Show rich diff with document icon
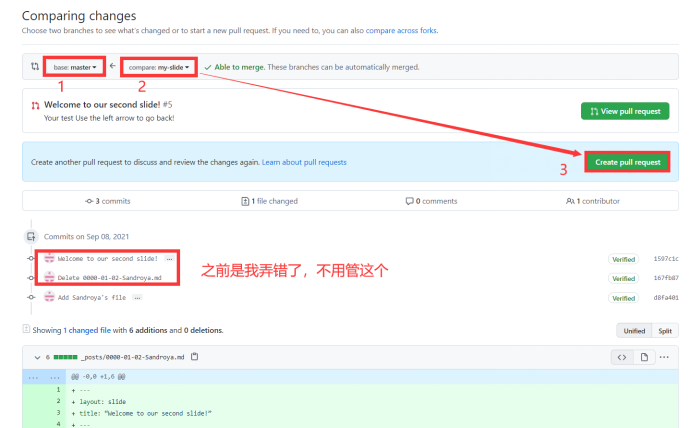 coord(644,357)
